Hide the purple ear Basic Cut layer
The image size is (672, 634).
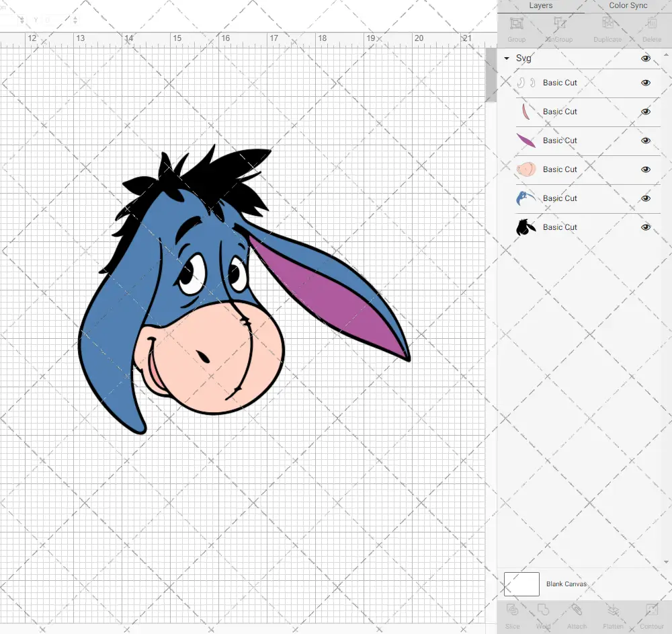pyautogui.click(x=645, y=141)
